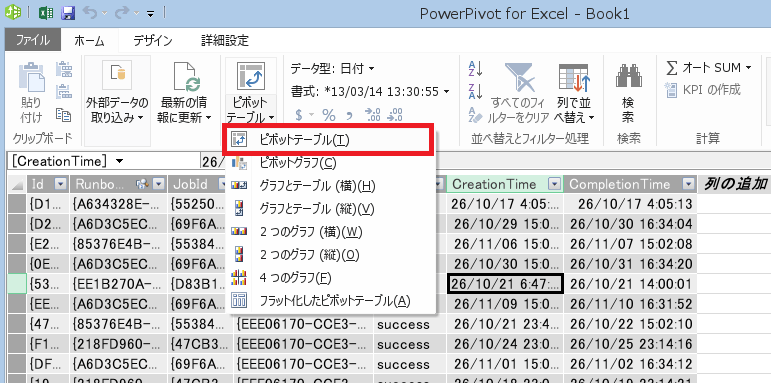Save with the floppy disk icon

68,13
